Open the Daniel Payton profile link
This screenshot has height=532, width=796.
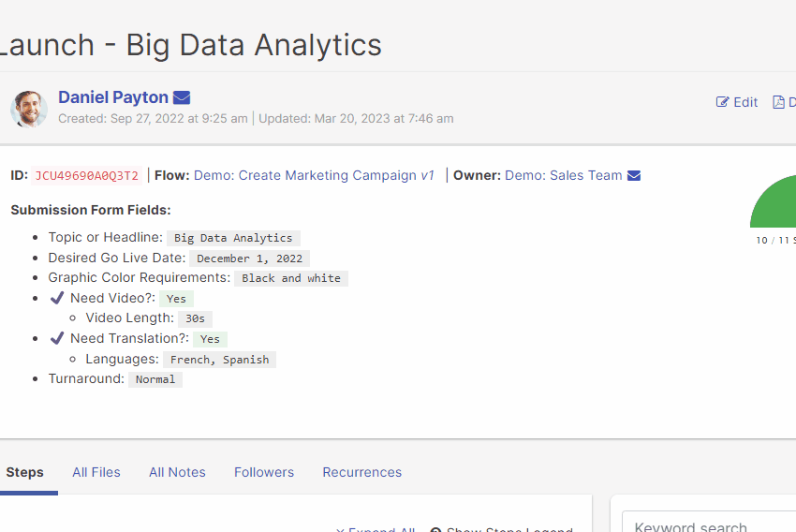113,97
